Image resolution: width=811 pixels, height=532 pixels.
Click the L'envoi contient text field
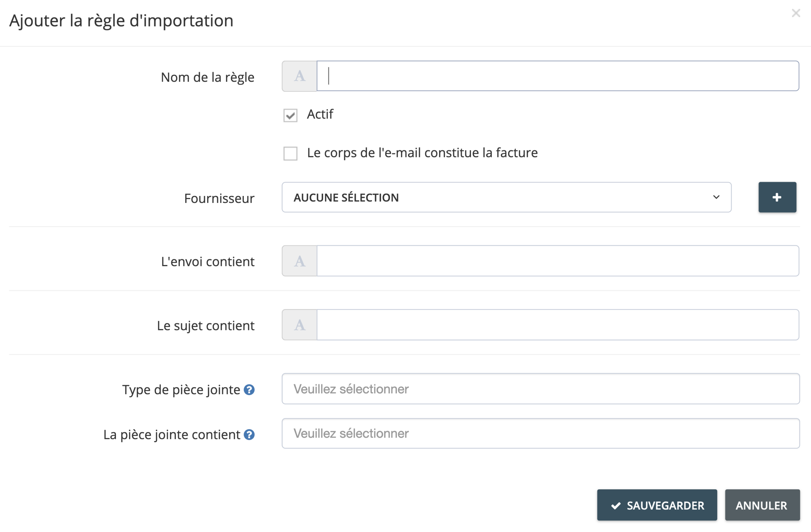pos(558,261)
